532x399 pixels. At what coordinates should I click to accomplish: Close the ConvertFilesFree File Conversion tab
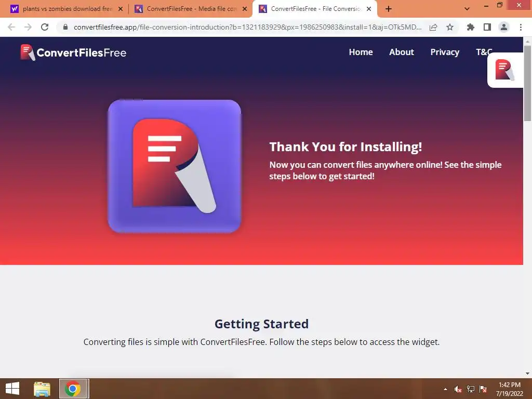[369, 9]
